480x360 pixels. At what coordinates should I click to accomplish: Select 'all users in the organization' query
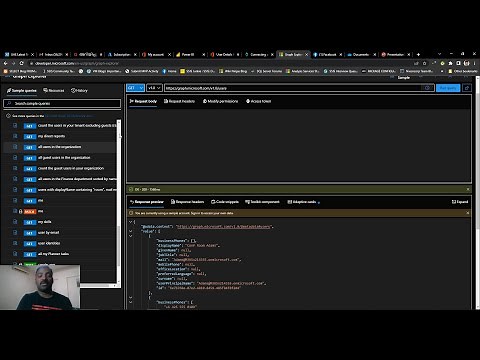pos(59,147)
